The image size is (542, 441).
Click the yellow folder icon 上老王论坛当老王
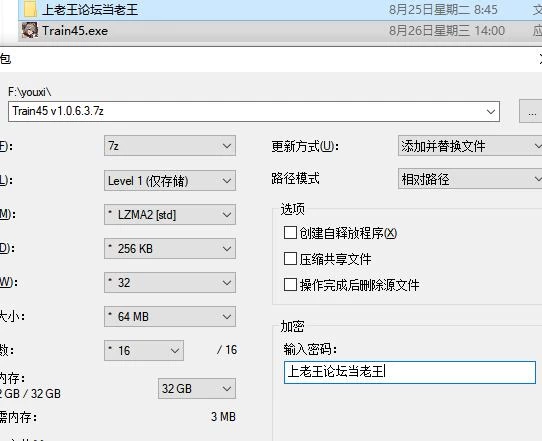point(30,9)
